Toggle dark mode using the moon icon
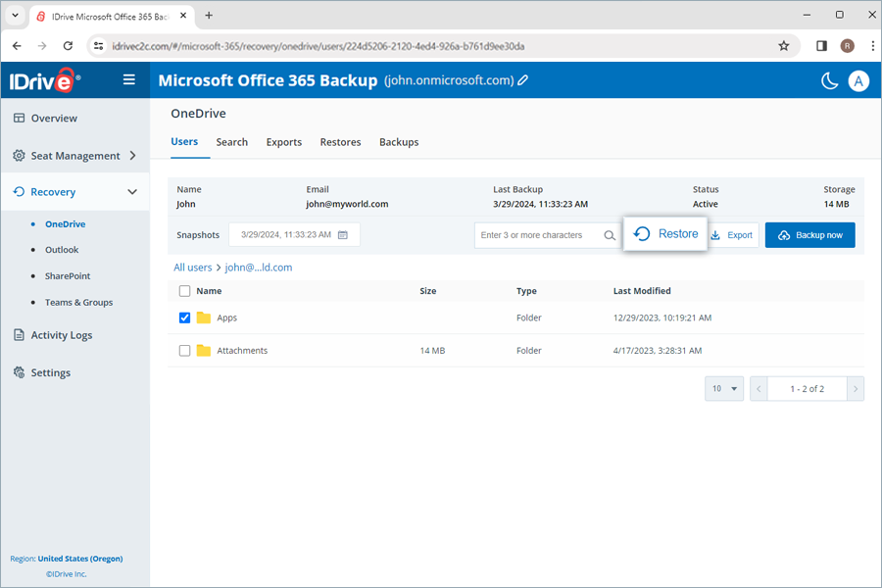The height and width of the screenshot is (588, 882). click(828, 81)
